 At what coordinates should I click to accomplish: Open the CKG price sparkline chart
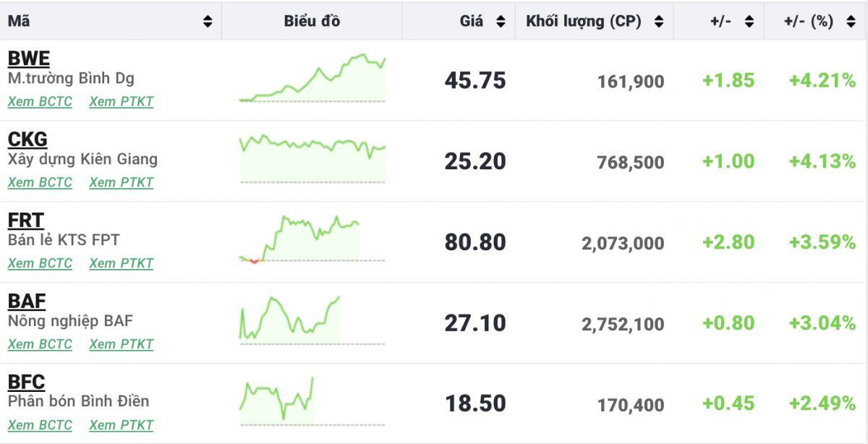312,159
